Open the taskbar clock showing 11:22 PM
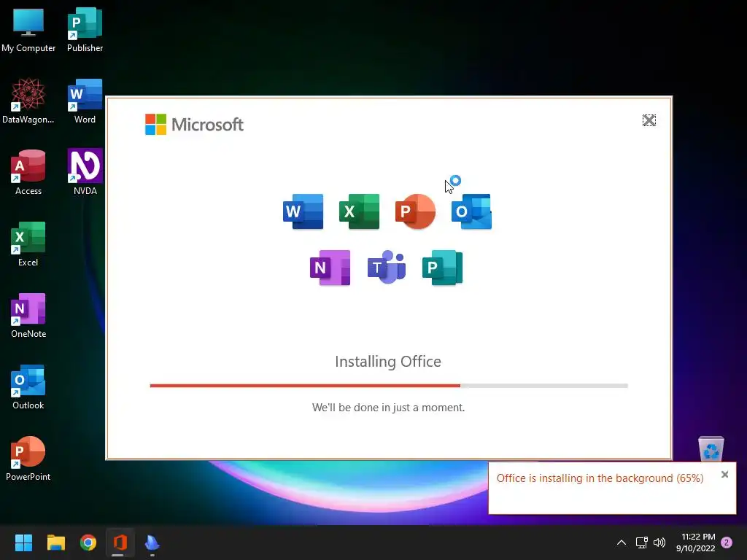 tap(695, 542)
